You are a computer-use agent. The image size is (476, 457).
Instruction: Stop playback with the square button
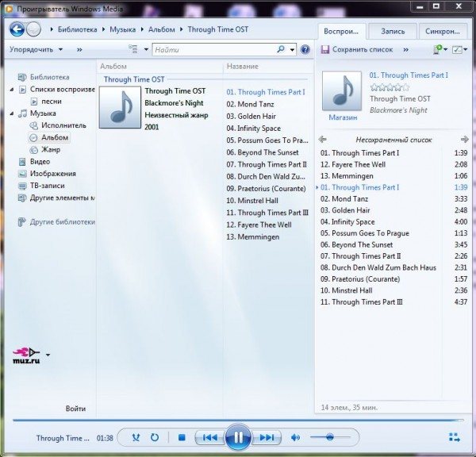[182, 437]
